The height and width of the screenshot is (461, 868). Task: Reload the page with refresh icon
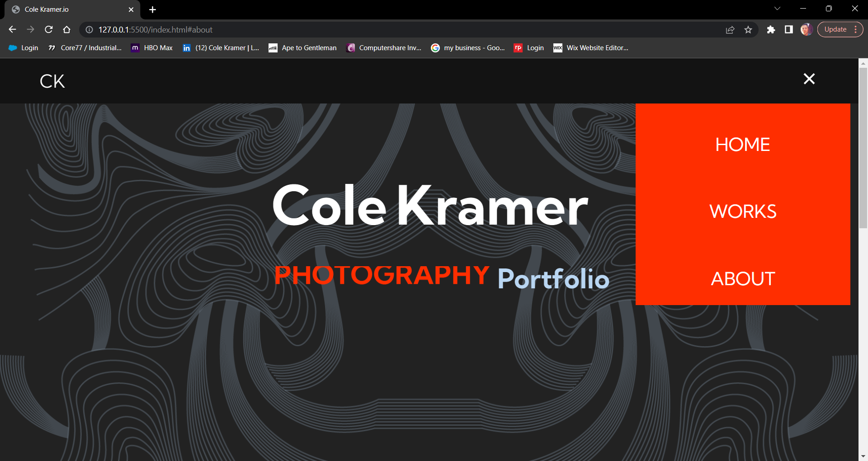pyautogui.click(x=49, y=29)
